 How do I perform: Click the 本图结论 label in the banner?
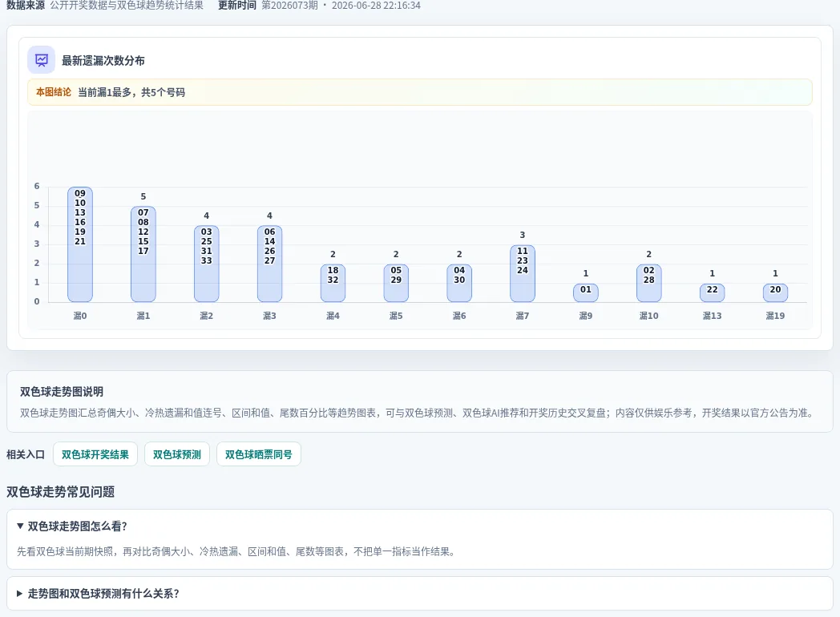pos(54,92)
